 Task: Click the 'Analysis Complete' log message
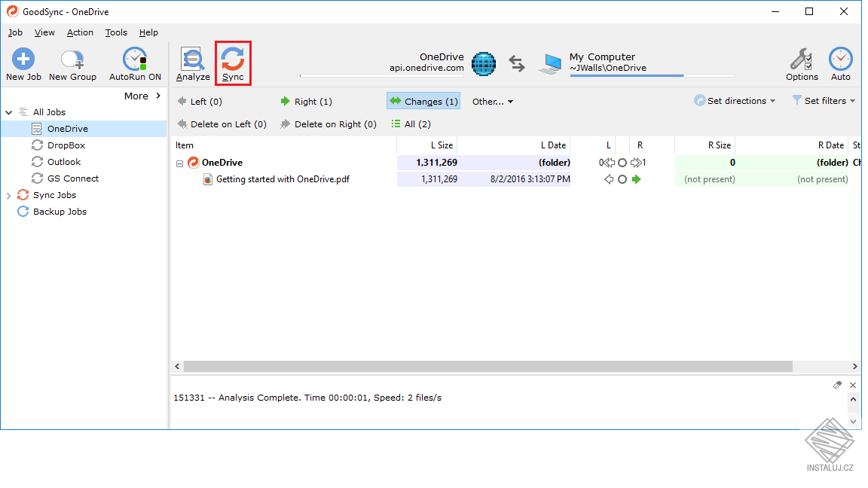click(307, 398)
